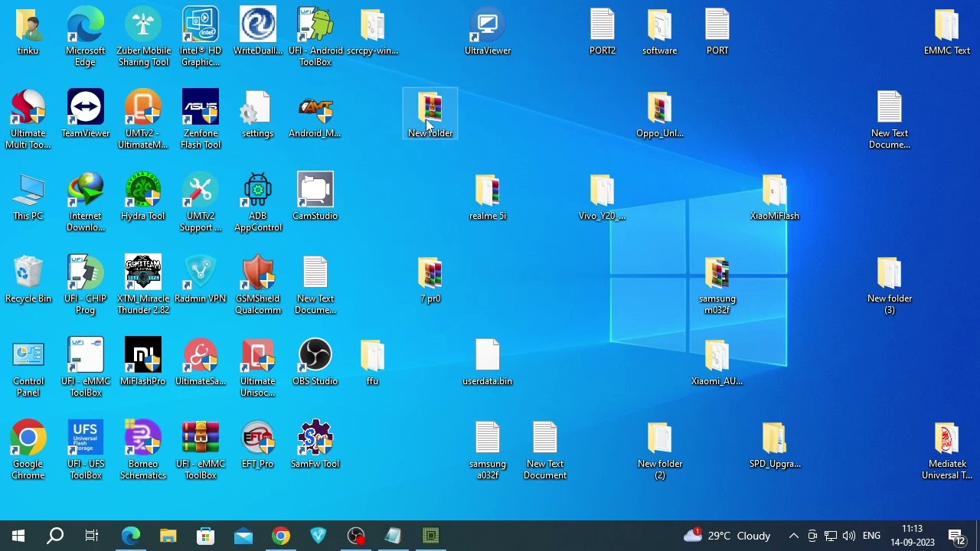Open the Windows Start menu
Screen dimensions: 980x551
tap(18, 536)
